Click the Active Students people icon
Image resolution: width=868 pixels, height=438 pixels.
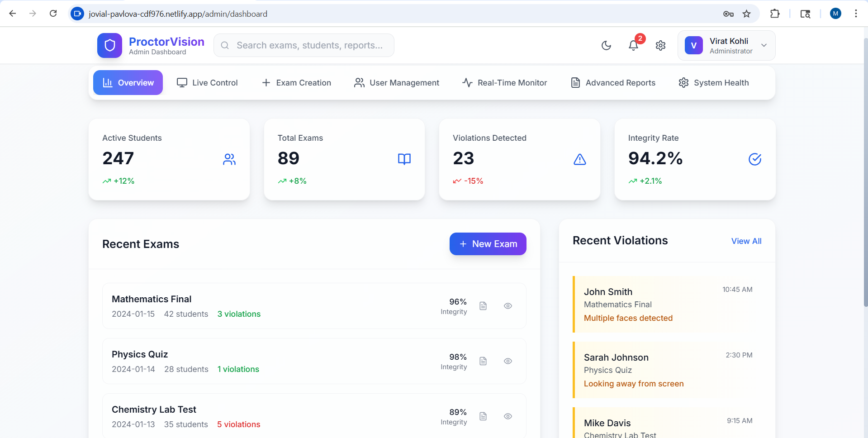(229, 159)
